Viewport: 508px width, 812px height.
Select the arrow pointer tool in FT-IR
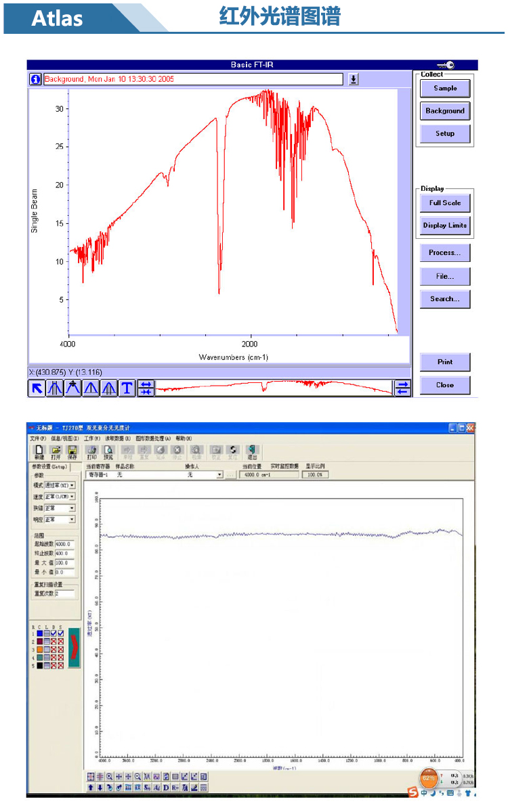point(37,388)
